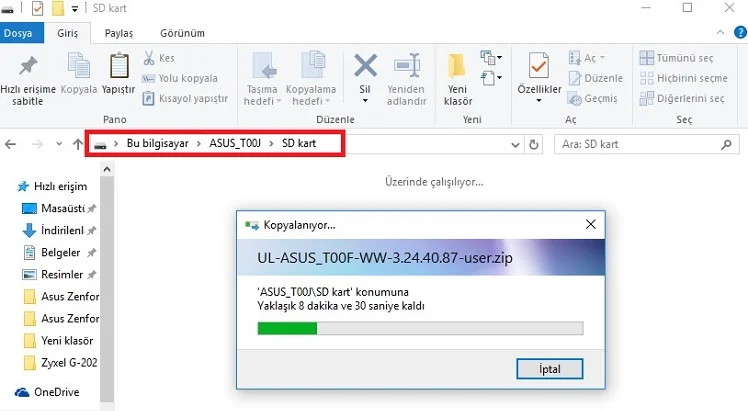This screenshot has height=411, width=748.
Task: Choose Kısayol yapıştır in ribbon
Action: click(186, 99)
